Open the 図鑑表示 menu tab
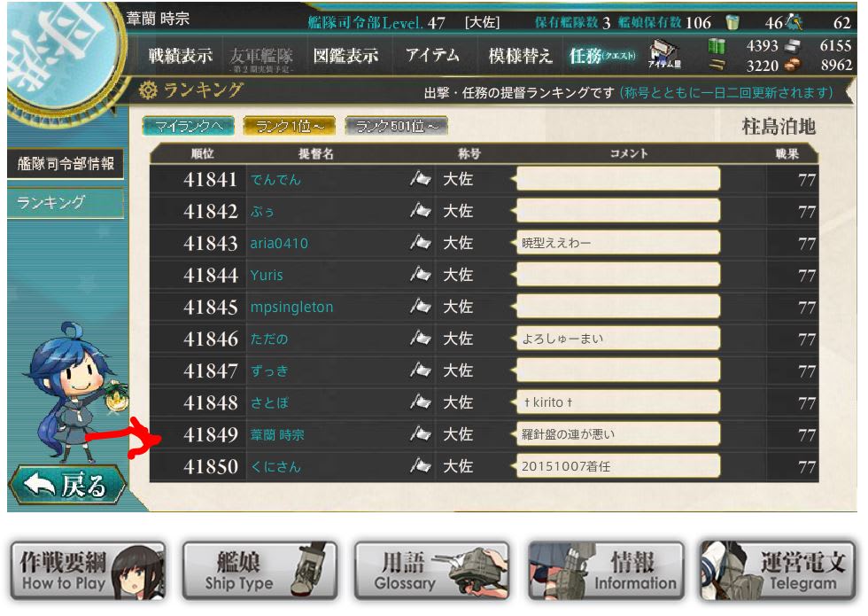The image size is (868, 616). 346,55
